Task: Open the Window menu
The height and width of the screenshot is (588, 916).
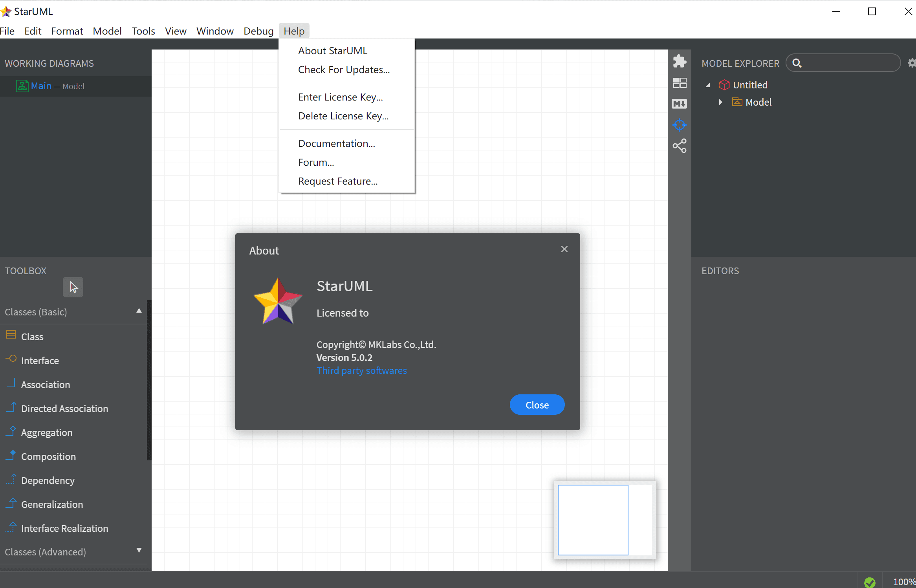Action: click(x=215, y=31)
